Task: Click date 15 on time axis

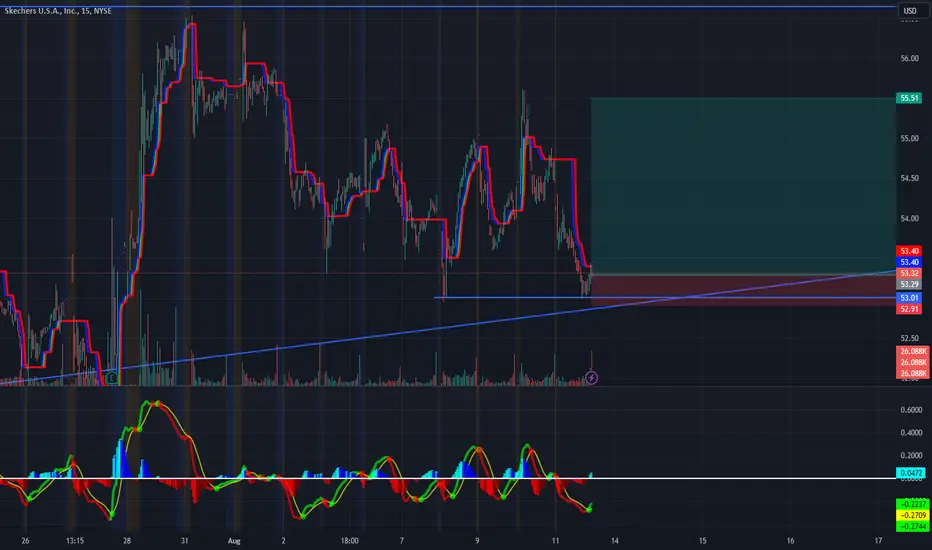Action: tap(703, 541)
